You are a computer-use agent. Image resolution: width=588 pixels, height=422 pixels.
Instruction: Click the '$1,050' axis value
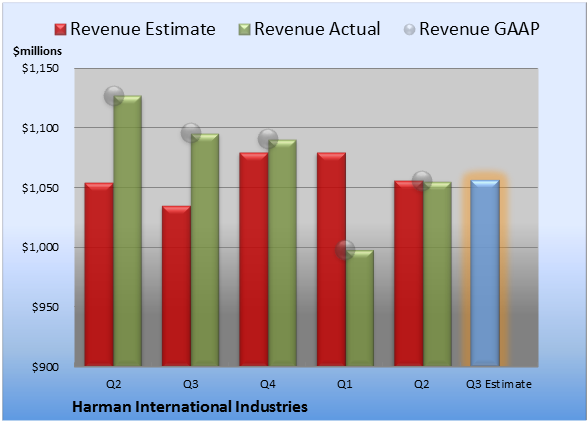[40, 188]
